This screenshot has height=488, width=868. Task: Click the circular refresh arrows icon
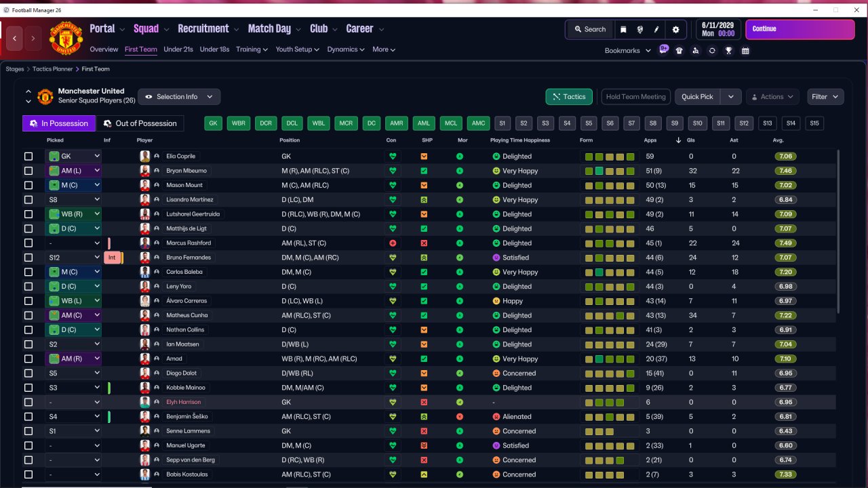(712, 50)
